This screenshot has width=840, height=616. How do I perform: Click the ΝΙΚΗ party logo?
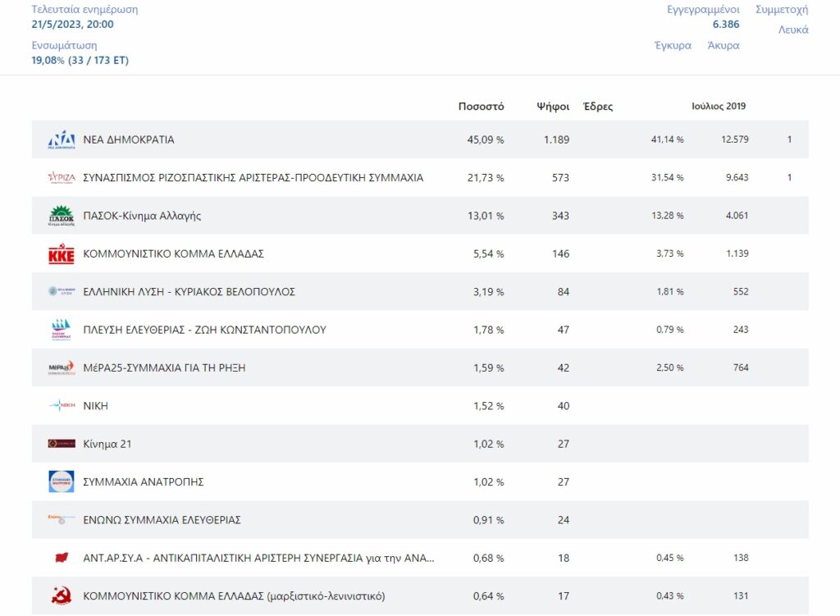pos(62,405)
